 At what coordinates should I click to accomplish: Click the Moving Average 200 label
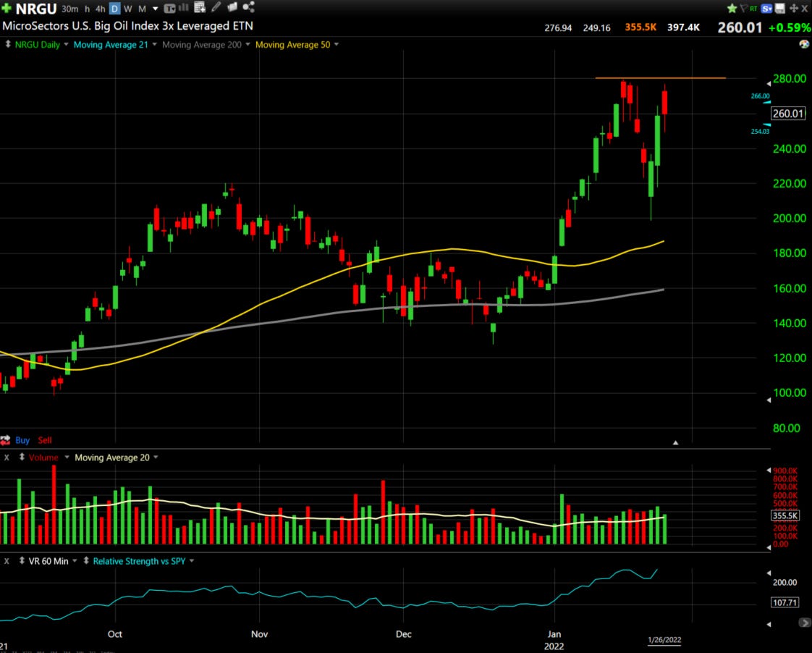202,45
